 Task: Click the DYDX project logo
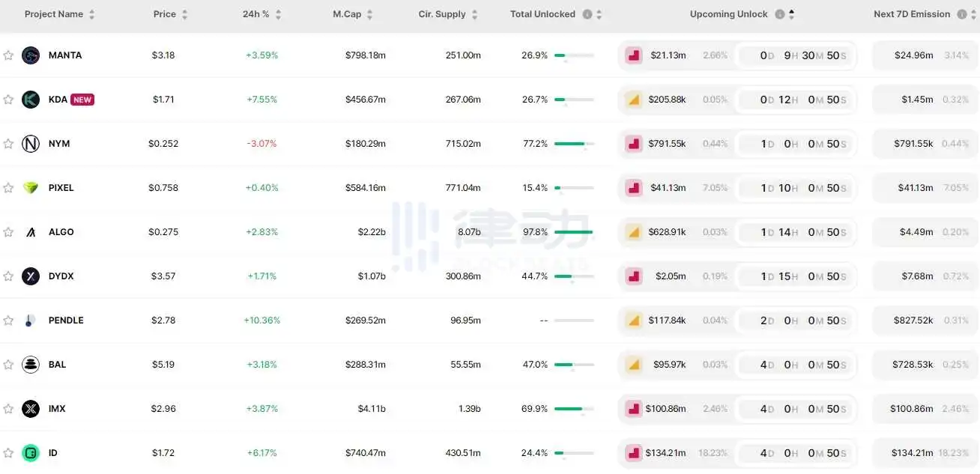31,276
